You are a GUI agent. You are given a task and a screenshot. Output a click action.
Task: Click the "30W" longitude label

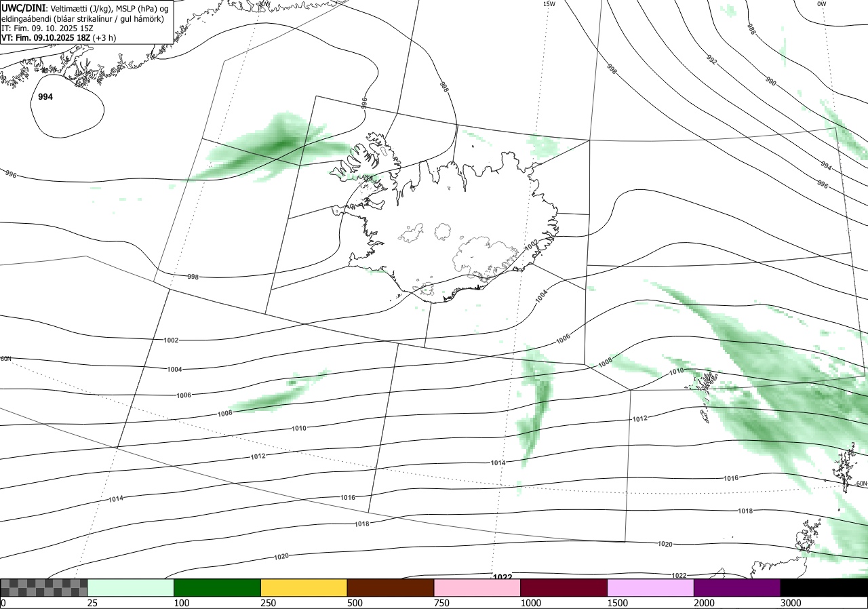[264, 4]
